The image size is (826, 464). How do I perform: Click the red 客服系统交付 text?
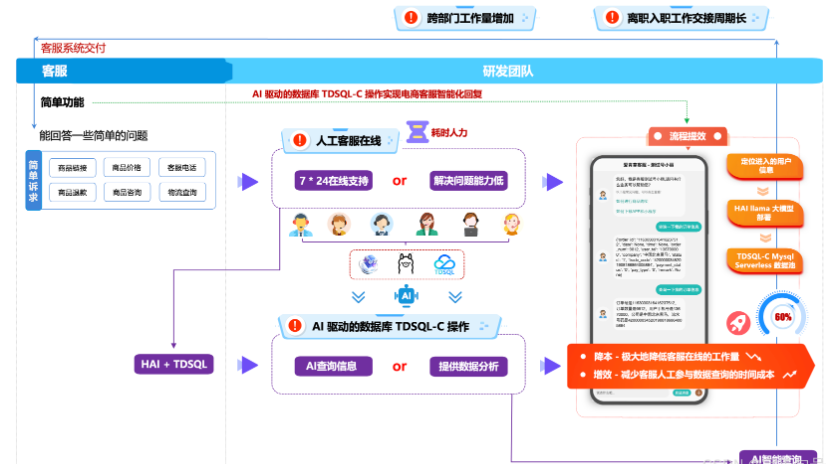tap(73, 48)
